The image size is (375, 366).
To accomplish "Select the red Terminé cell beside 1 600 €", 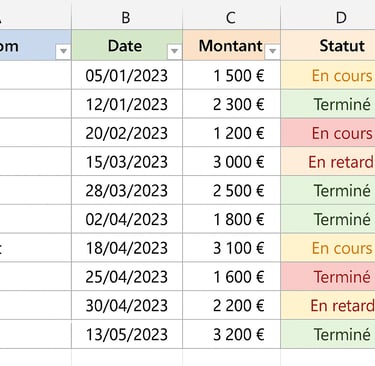I will coord(328,277).
